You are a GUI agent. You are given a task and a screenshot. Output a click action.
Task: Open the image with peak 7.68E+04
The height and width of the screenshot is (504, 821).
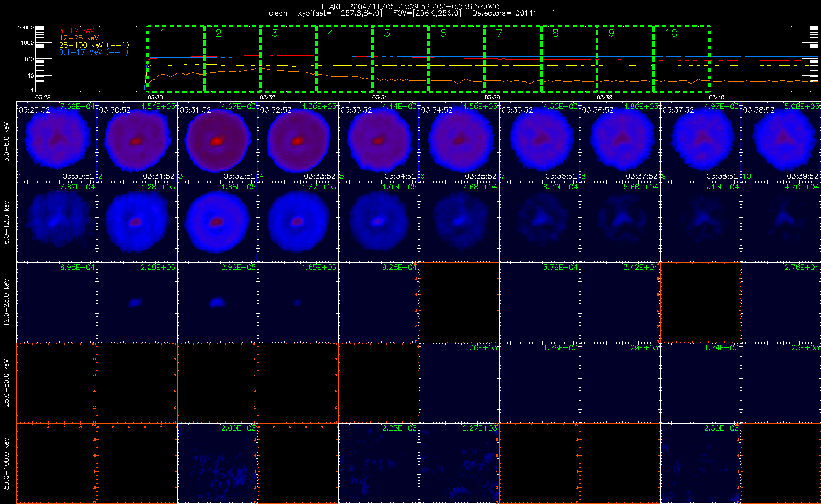(459, 221)
